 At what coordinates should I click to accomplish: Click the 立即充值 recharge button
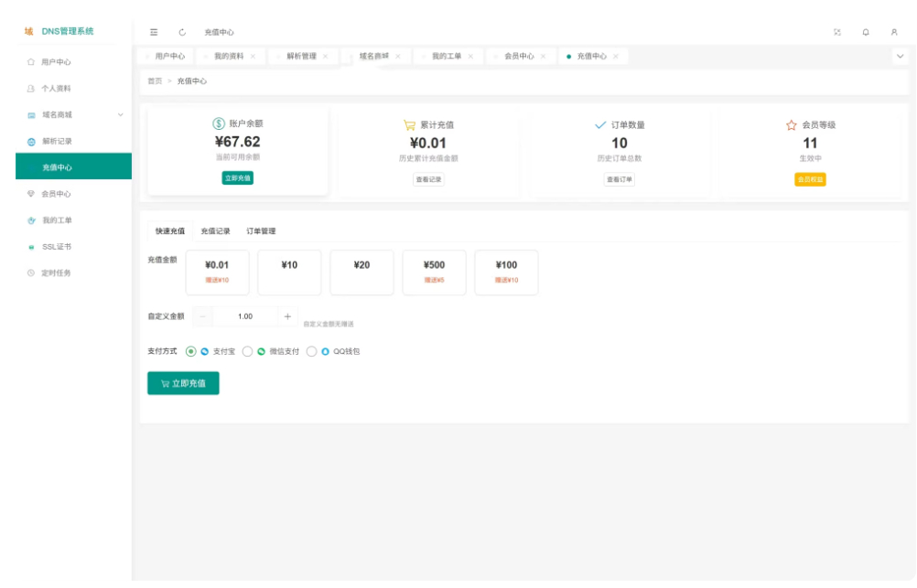[183, 382]
